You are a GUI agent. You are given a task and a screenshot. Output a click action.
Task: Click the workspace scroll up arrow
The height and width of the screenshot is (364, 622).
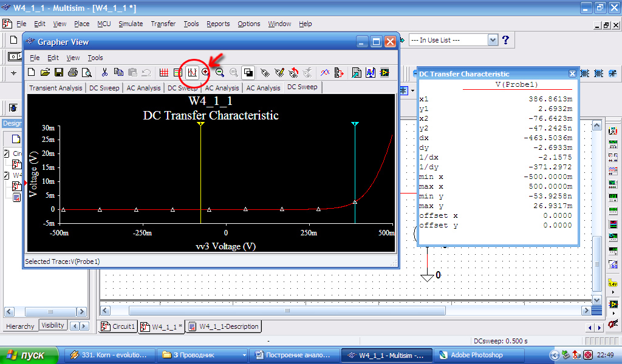(x=597, y=126)
